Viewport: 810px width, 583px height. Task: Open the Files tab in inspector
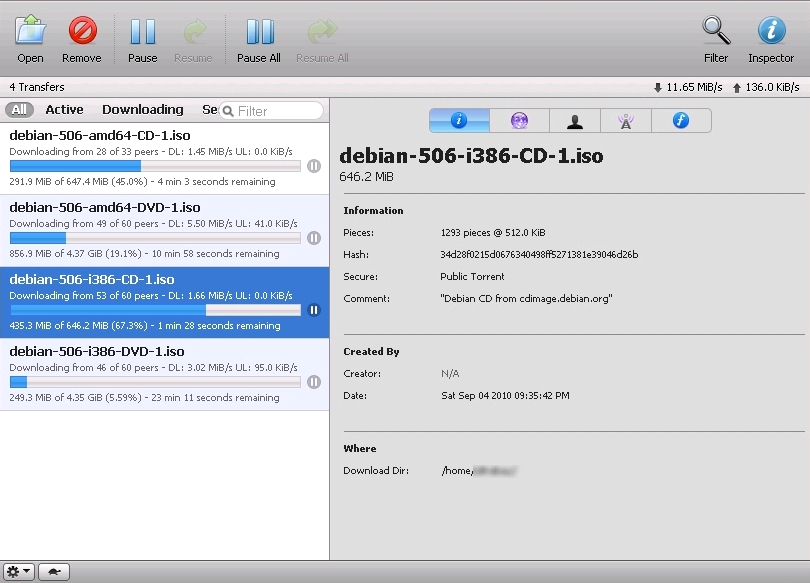(681, 121)
